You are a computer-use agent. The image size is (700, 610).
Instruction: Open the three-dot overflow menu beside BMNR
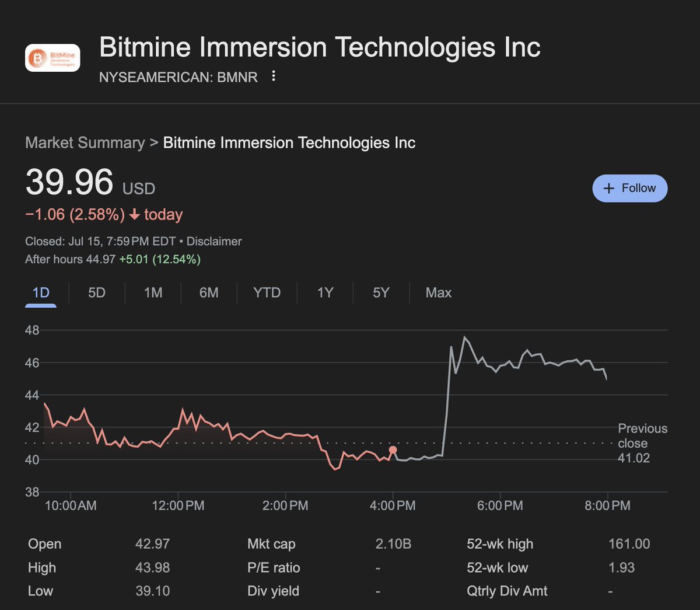pyautogui.click(x=273, y=76)
